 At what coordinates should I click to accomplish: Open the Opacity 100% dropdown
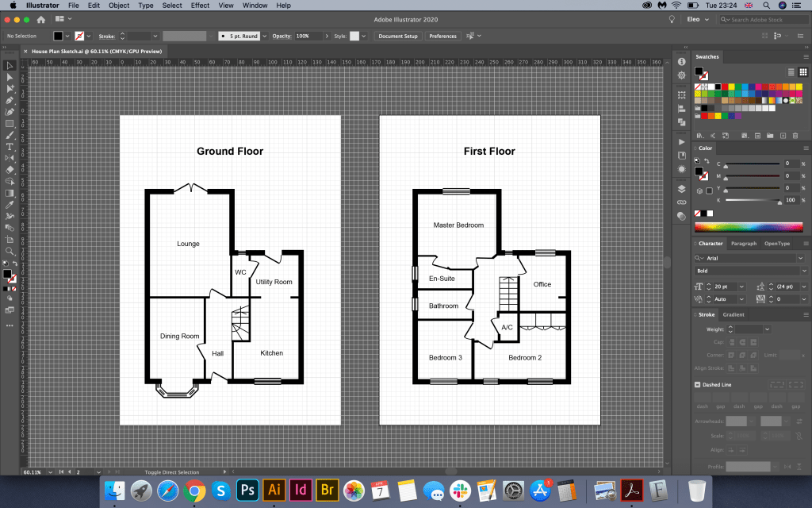coord(327,37)
